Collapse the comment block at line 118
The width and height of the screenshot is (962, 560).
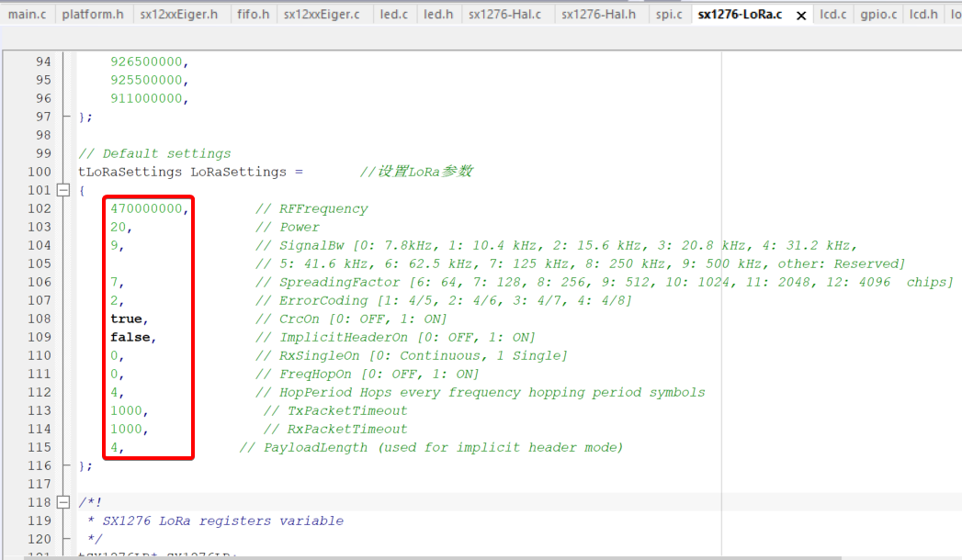point(63,502)
